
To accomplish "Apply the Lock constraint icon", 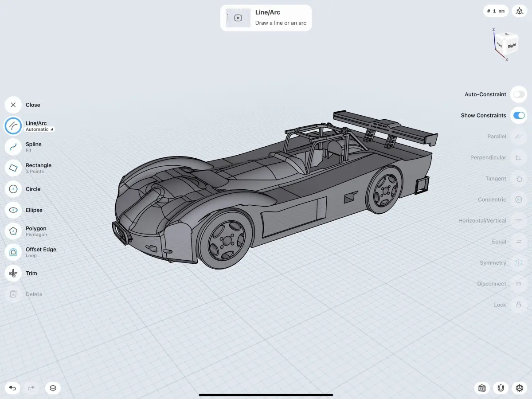I will point(519,305).
